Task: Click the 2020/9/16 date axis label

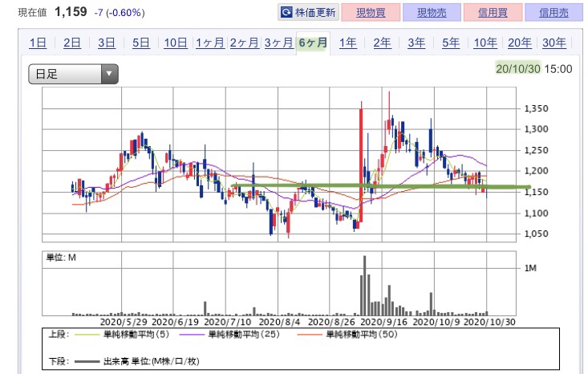Action: tap(383, 322)
